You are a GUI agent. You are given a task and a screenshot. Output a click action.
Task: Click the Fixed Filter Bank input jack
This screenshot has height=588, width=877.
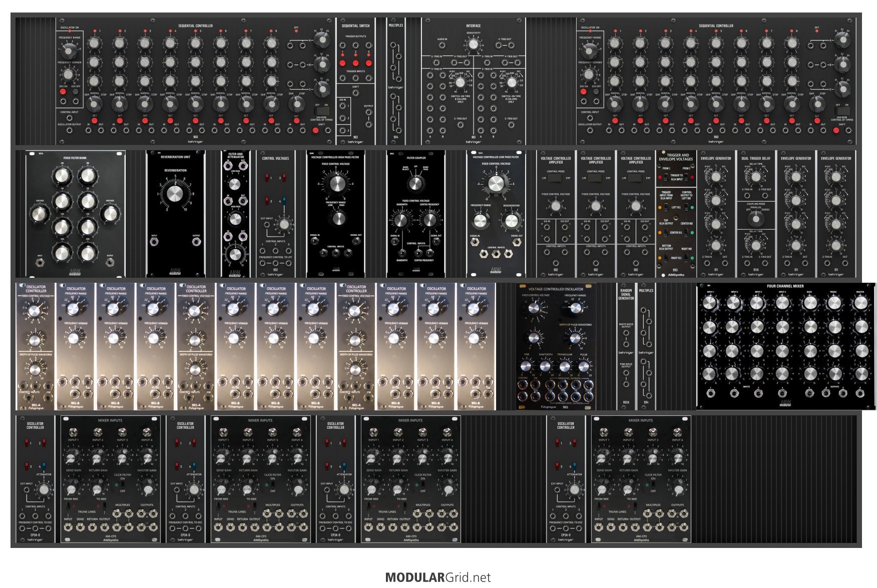click(x=40, y=262)
